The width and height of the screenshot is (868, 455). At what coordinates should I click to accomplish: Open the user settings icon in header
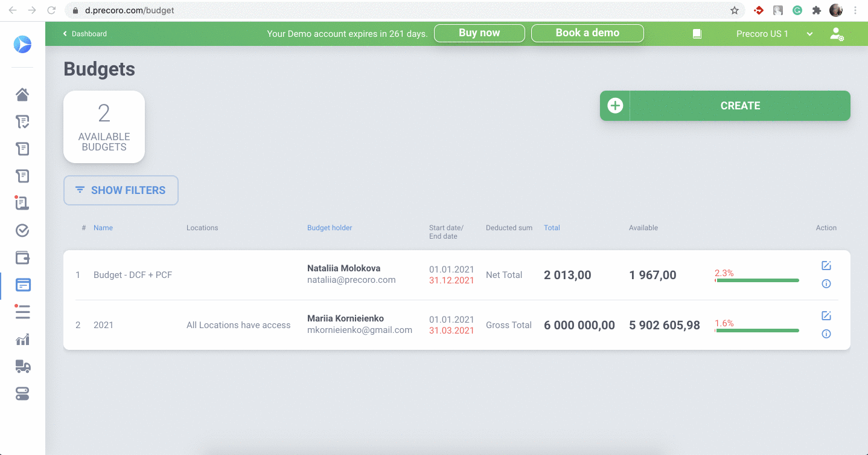point(837,34)
